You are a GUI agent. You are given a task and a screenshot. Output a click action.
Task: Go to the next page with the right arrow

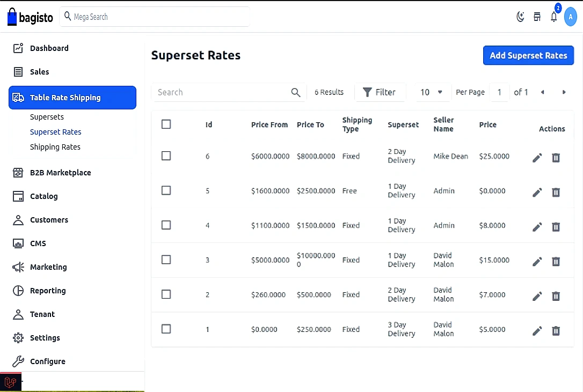[x=564, y=92]
